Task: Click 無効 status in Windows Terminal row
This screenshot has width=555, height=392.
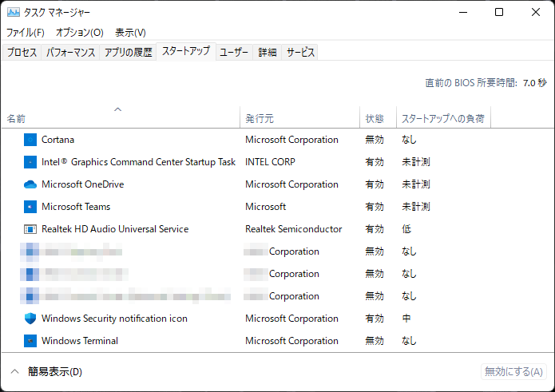Action: pos(375,341)
